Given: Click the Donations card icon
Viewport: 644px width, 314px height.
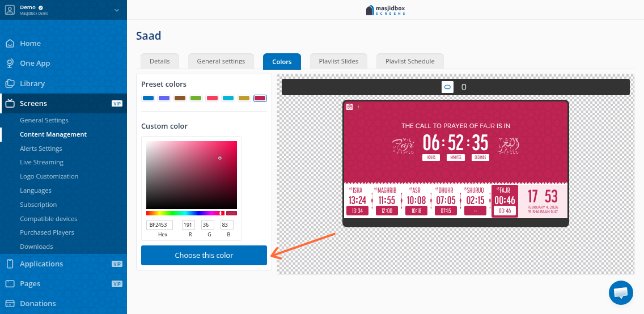Looking at the screenshot, I should pos(10,303).
